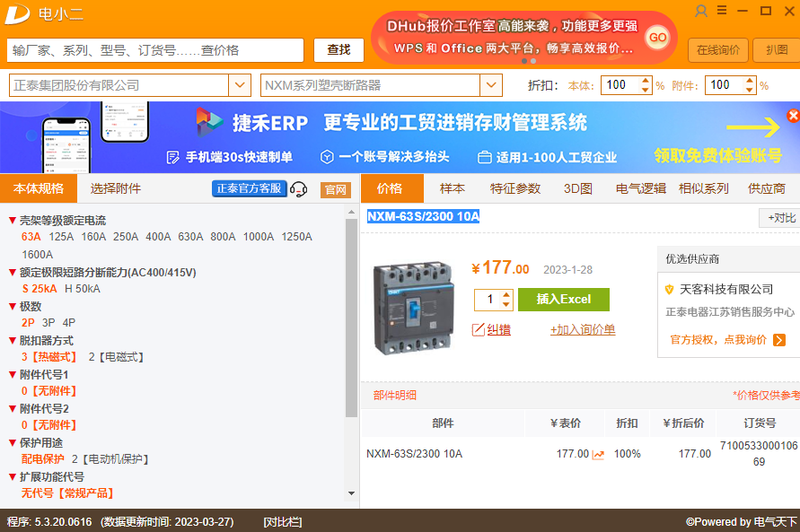Collapse the 扩展功能代号 section

tap(13, 477)
